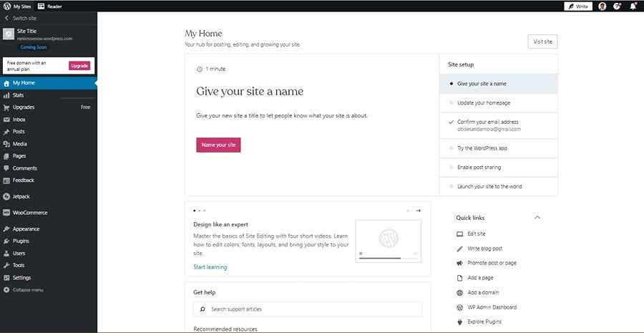Click the Site Title icon thumbnail
Screen dimensions: 644x333
[9, 34]
